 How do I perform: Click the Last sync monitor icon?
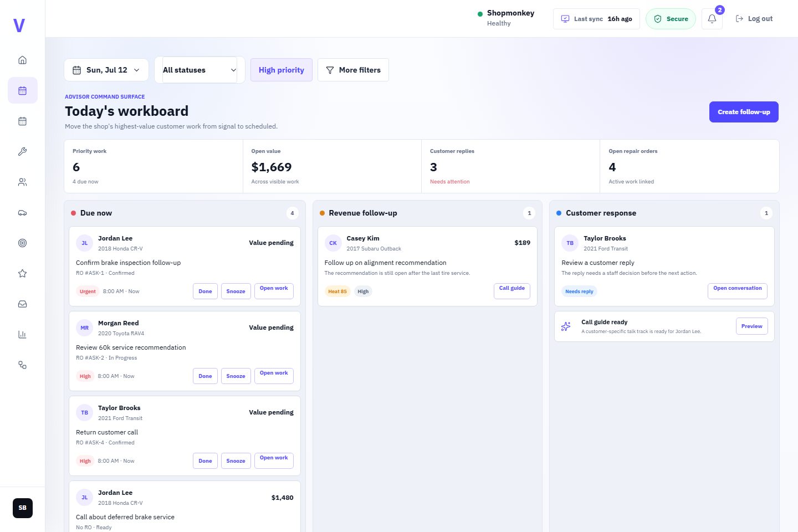pos(565,19)
